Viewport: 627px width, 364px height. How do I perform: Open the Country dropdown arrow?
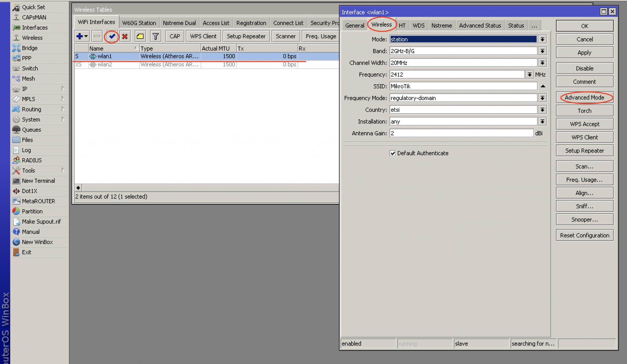pyautogui.click(x=542, y=110)
